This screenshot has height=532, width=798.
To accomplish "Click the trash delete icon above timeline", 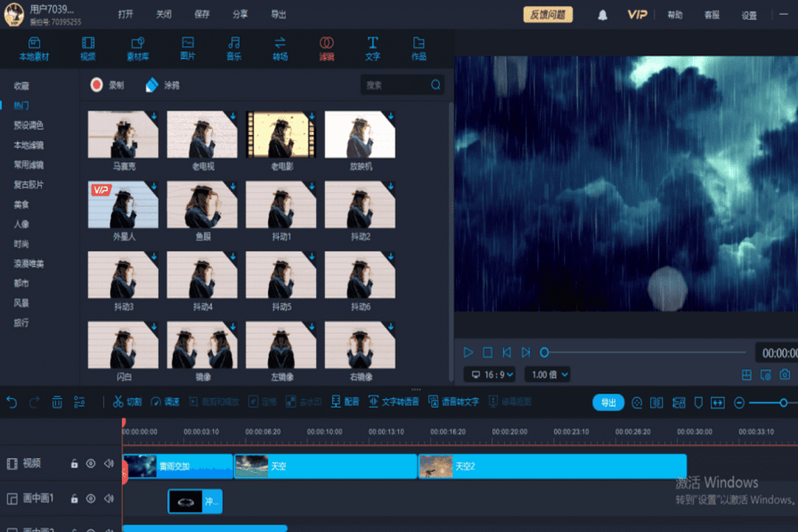I will tap(56, 401).
